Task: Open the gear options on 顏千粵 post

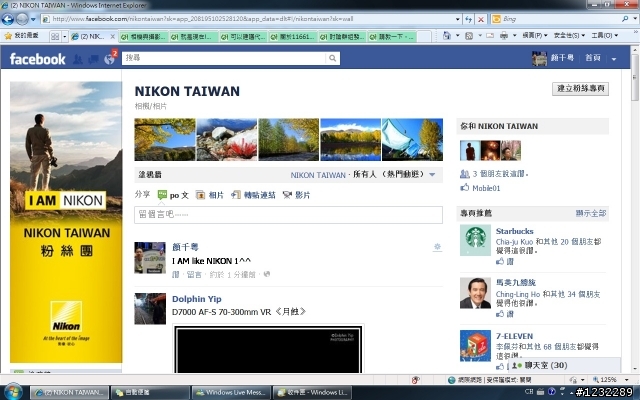Action: tap(437, 247)
